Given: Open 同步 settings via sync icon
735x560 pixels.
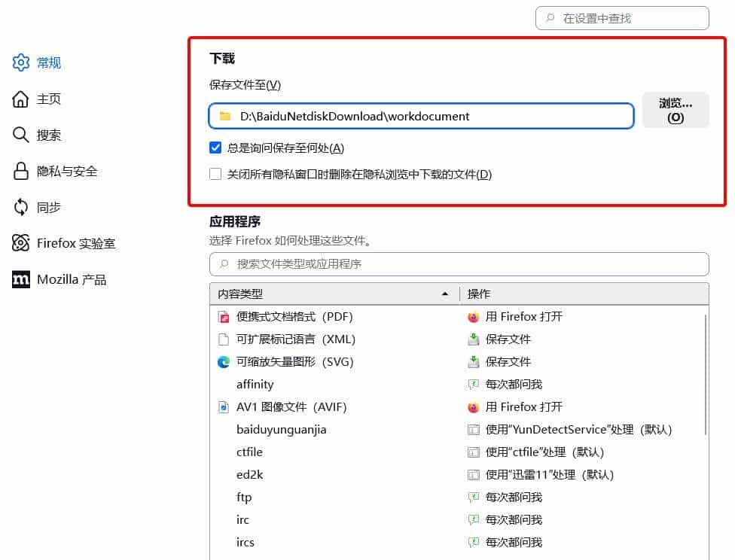Looking at the screenshot, I should [x=20, y=207].
